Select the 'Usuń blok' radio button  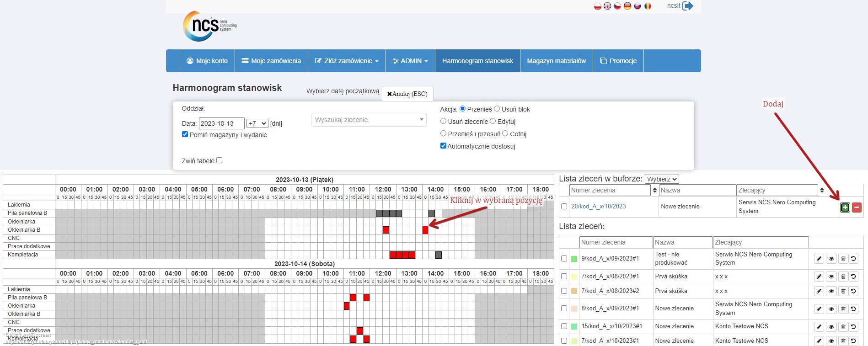[x=497, y=109]
